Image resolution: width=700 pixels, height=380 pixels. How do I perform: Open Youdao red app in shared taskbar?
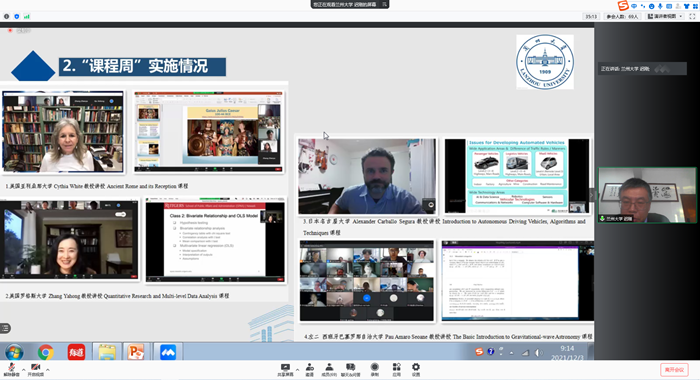point(76,352)
